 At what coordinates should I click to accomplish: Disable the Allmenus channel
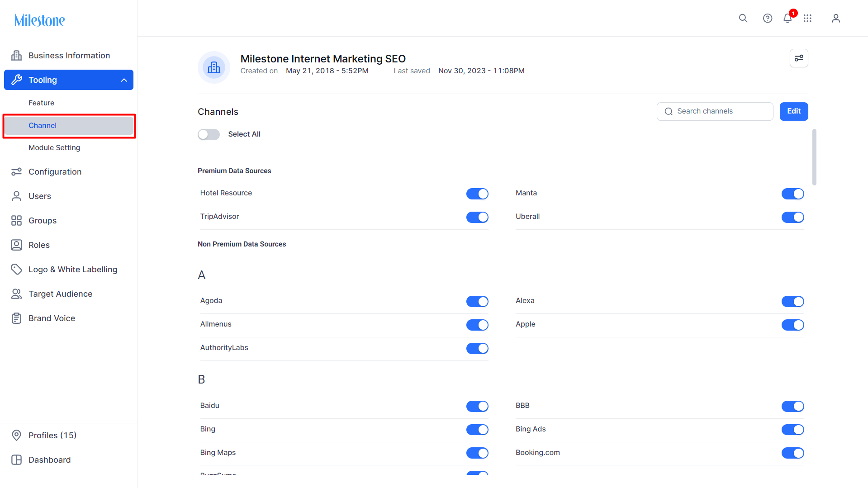click(x=477, y=325)
